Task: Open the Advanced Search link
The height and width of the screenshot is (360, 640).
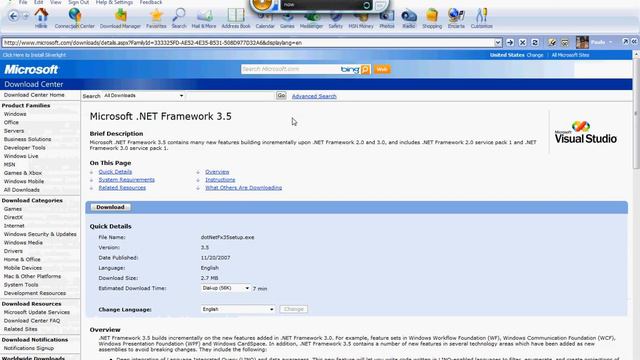Action: click(314, 96)
